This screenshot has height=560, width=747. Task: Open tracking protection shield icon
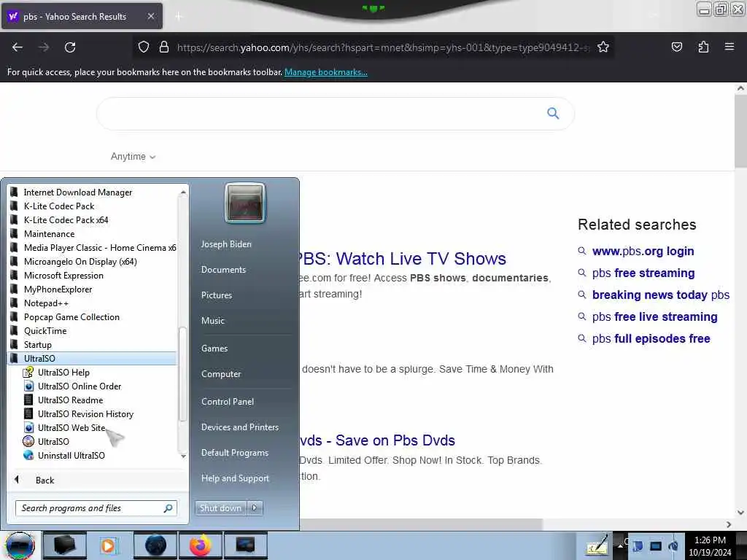point(144,47)
